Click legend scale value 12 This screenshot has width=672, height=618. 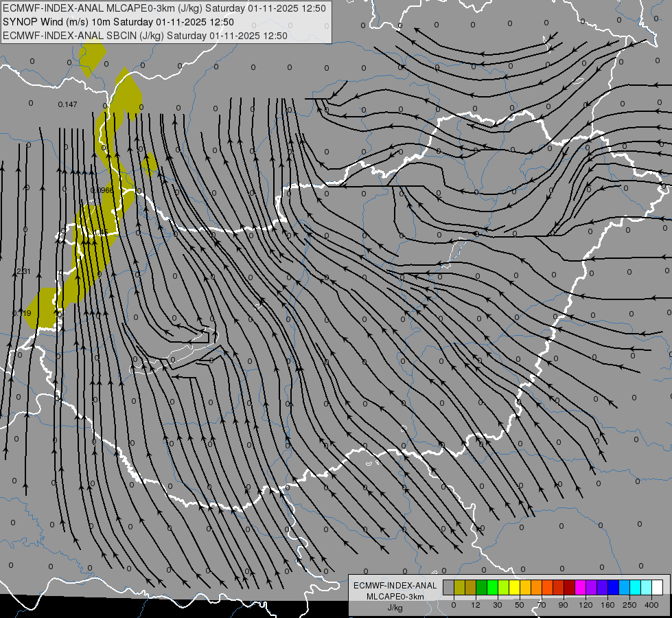(476, 605)
